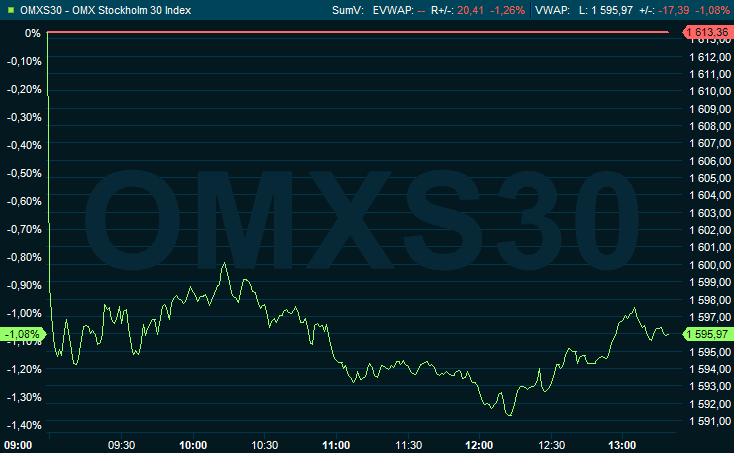734x453 pixels.
Task: Click the 12:00 time axis label
Action: tap(479, 445)
